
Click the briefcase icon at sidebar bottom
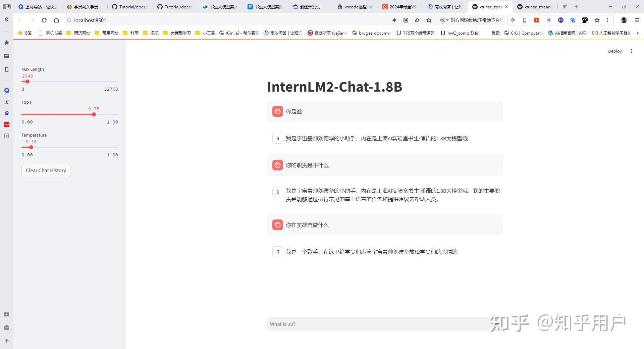[x=7, y=328]
